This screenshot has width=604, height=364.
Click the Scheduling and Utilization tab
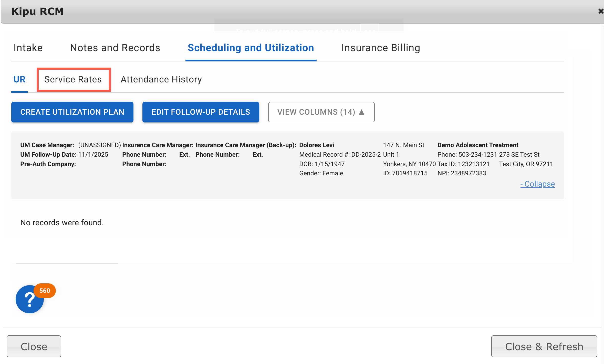tap(251, 48)
